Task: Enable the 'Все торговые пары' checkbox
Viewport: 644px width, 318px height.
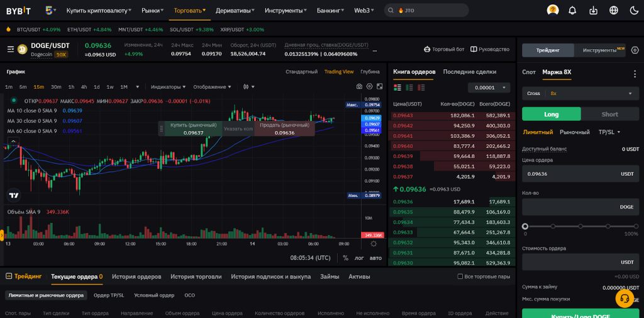Action: (460, 276)
